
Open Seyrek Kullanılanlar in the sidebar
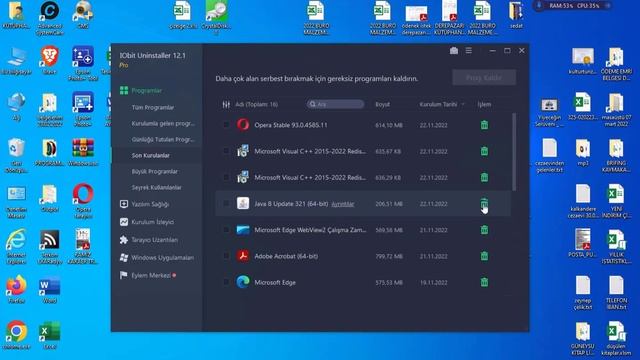pos(157,187)
